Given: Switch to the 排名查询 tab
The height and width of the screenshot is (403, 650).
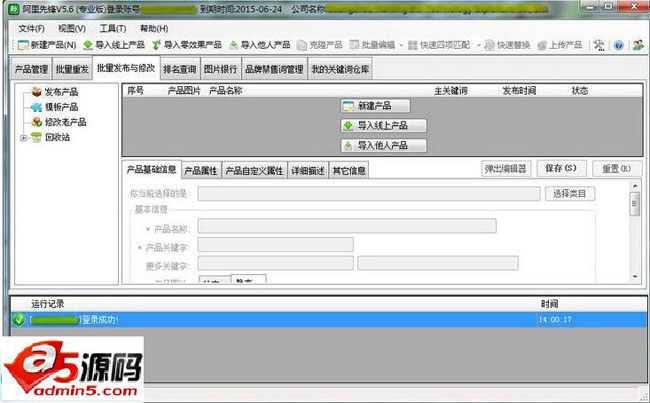Looking at the screenshot, I should [179, 69].
